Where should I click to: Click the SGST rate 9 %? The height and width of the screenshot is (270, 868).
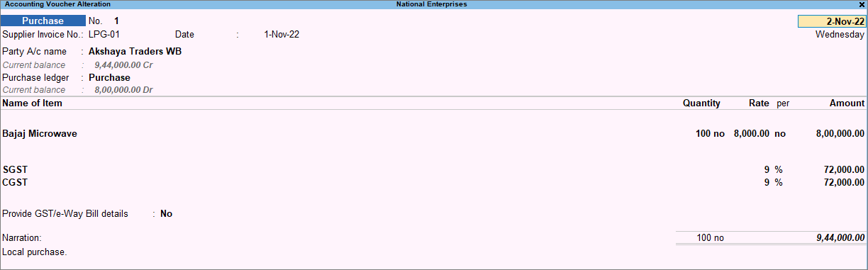[x=773, y=170]
